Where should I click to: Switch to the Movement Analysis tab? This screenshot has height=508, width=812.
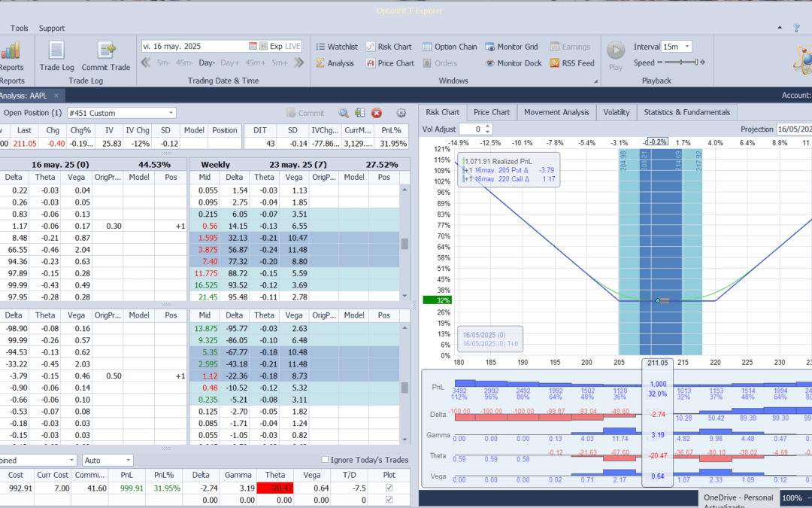point(556,112)
